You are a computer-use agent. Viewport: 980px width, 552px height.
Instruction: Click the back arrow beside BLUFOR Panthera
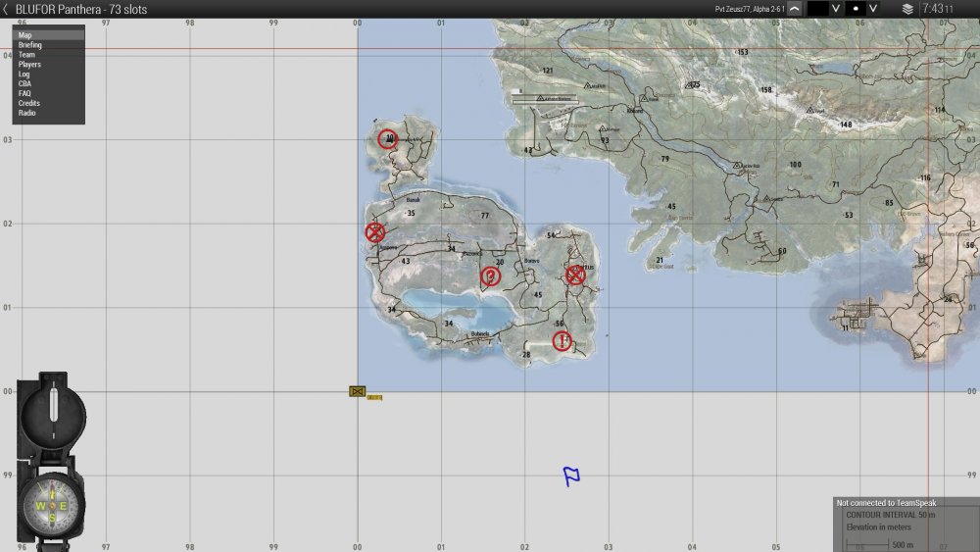pyautogui.click(x=6, y=8)
